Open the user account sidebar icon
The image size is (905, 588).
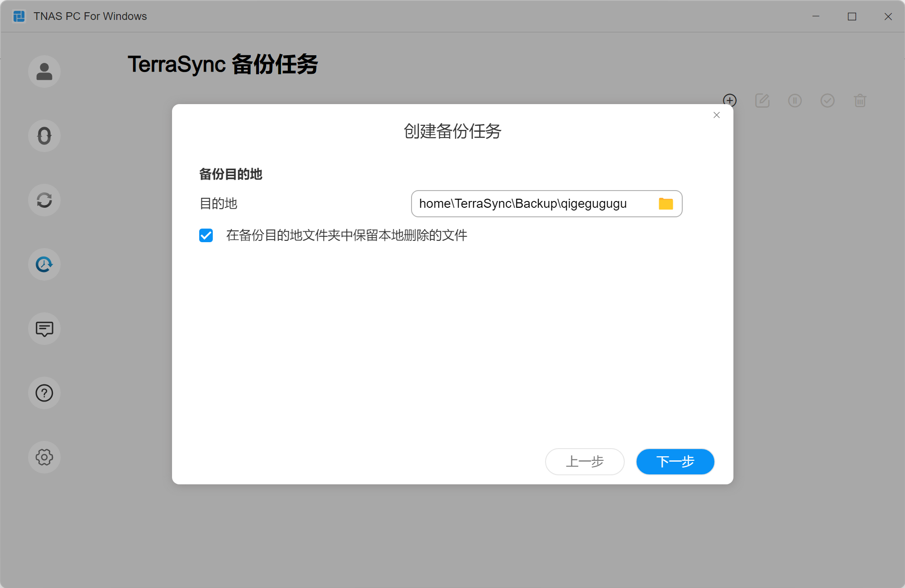(x=44, y=72)
